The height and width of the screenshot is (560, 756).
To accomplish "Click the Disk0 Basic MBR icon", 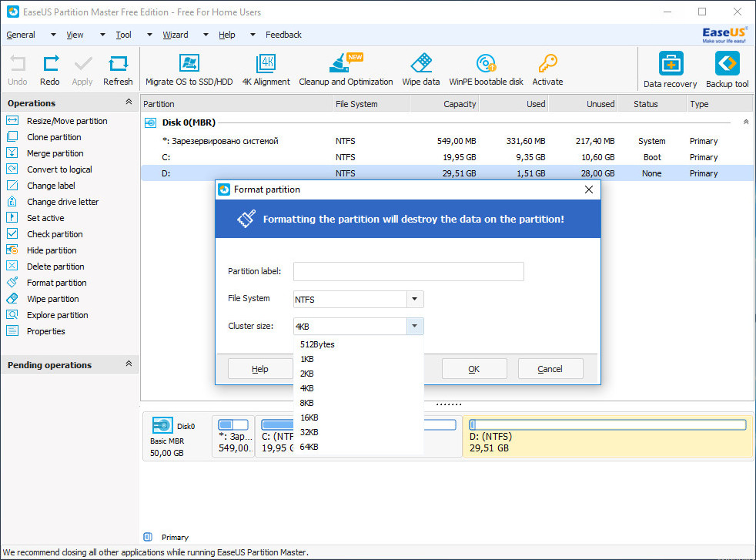I will pos(162,425).
